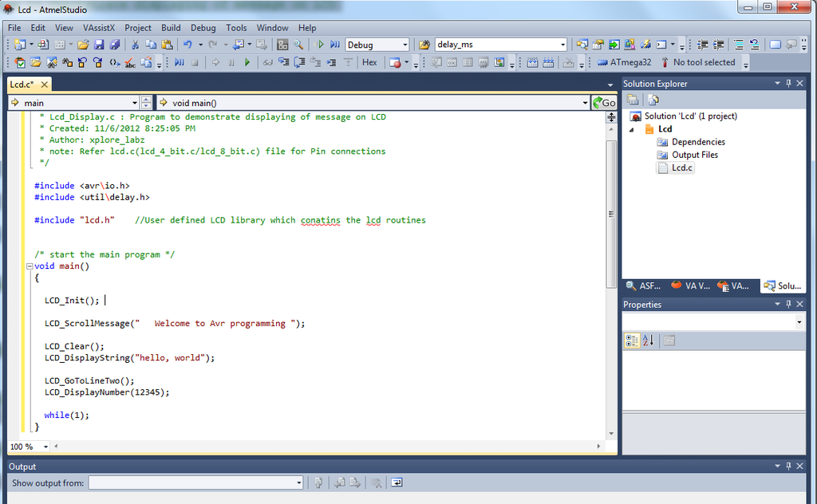Switch to the ASF panel tab
This screenshot has height=504, width=817.
tap(644, 285)
